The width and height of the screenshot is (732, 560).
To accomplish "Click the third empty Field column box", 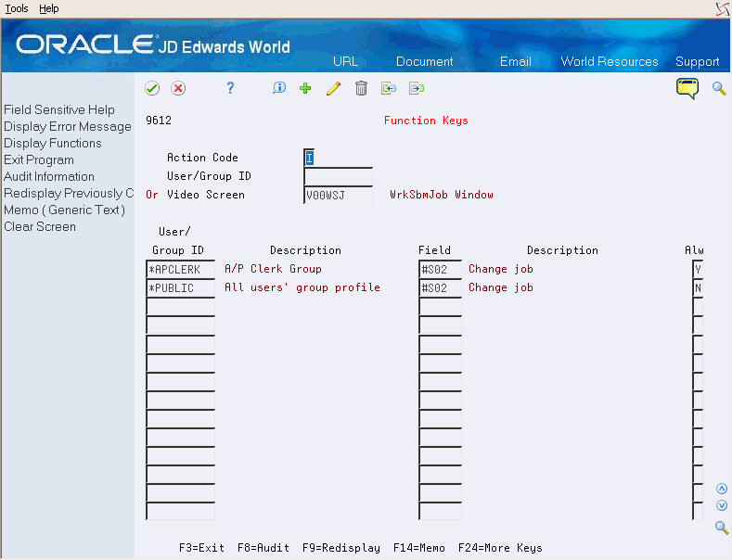I will coord(441,344).
